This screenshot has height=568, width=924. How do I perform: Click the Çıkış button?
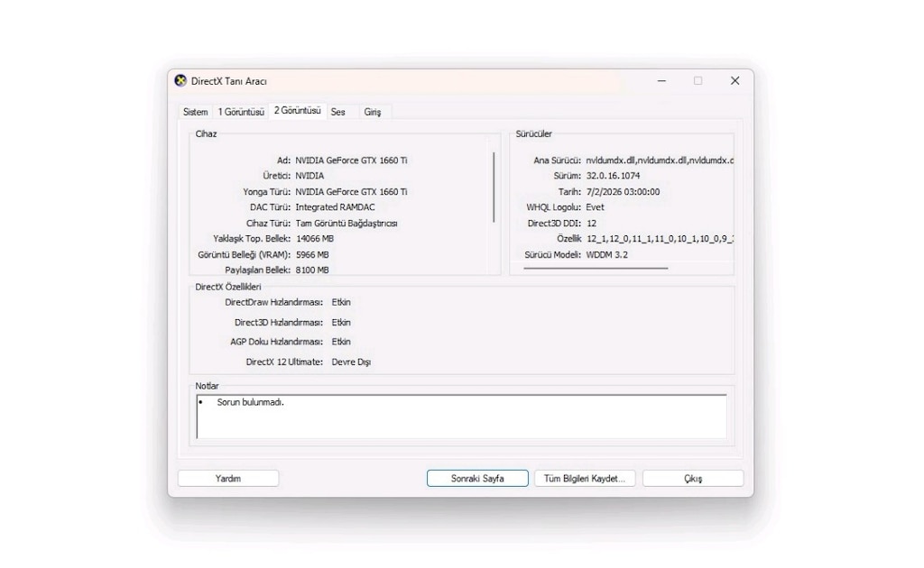pos(693,479)
